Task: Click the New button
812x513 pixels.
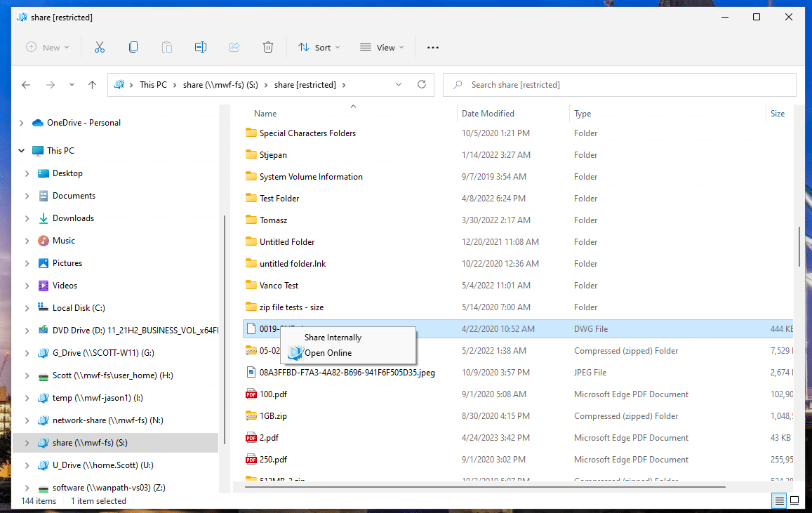Action: (x=48, y=47)
